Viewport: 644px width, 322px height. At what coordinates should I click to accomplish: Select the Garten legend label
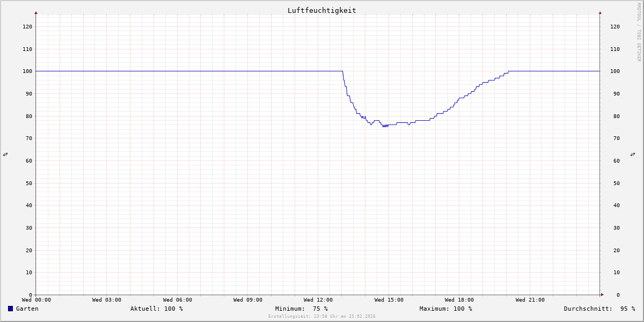tap(27, 309)
